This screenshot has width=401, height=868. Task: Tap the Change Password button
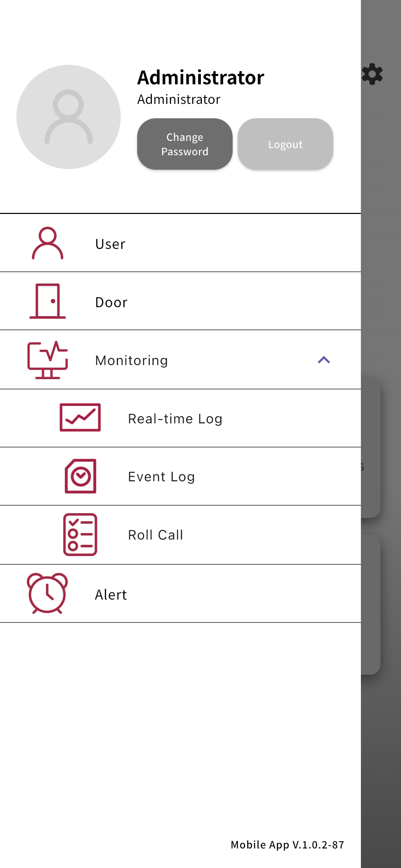[185, 144]
